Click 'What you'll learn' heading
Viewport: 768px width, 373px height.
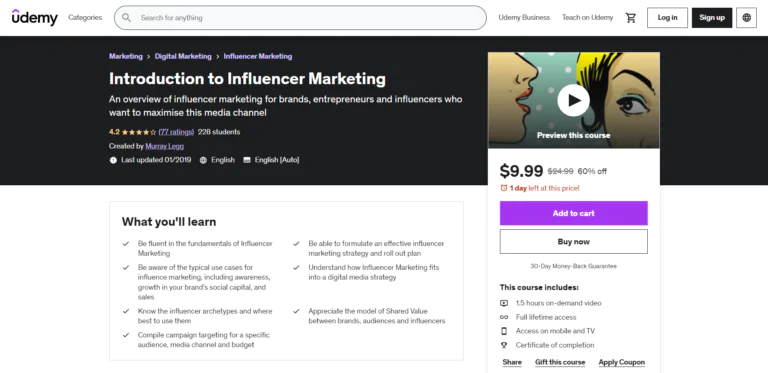pos(169,222)
